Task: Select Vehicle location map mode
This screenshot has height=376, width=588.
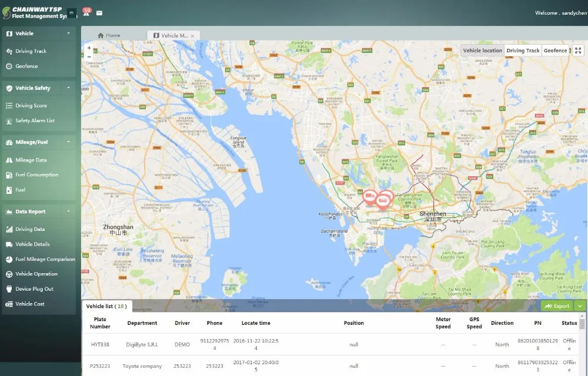Action: click(x=482, y=51)
